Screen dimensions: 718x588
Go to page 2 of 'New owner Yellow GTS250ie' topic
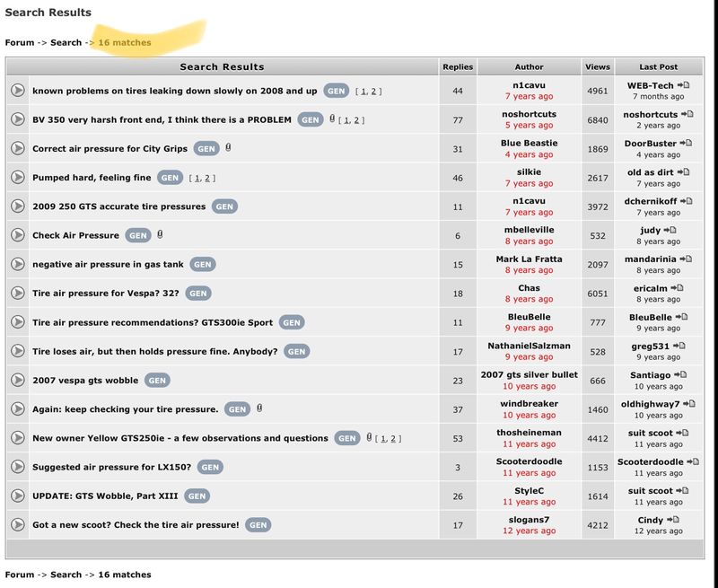[393, 439]
